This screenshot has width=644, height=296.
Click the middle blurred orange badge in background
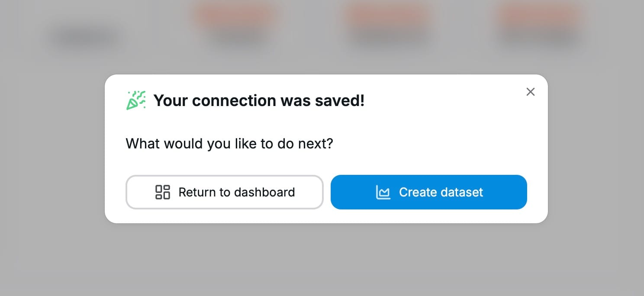tap(387, 15)
